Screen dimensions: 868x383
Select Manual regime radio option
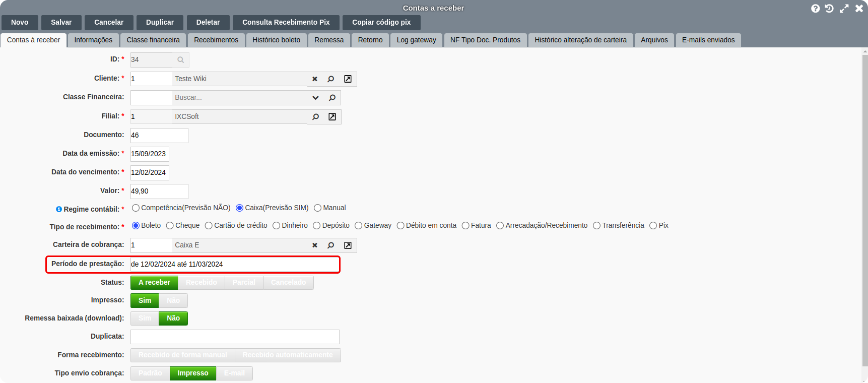click(x=317, y=208)
